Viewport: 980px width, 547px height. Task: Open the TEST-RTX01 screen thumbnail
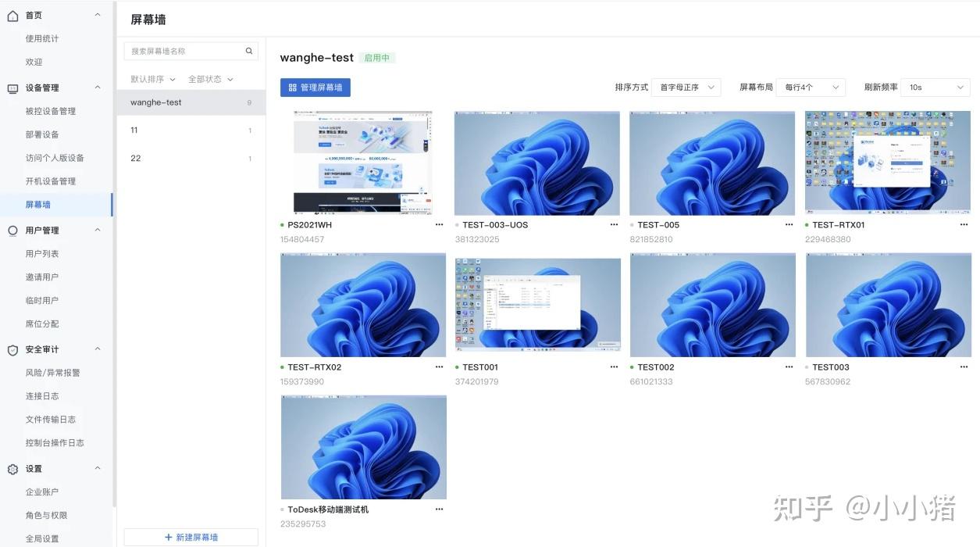pyautogui.click(x=888, y=163)
